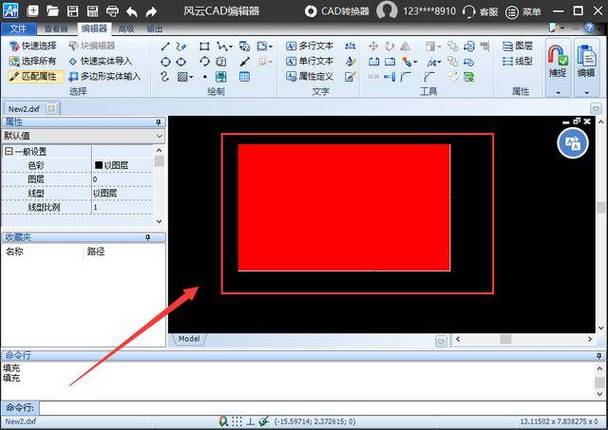Image resolution: width=608 pixels, height=430 pixels.
Task: Click the new file icon in title bar
Action: click(33, 11)
